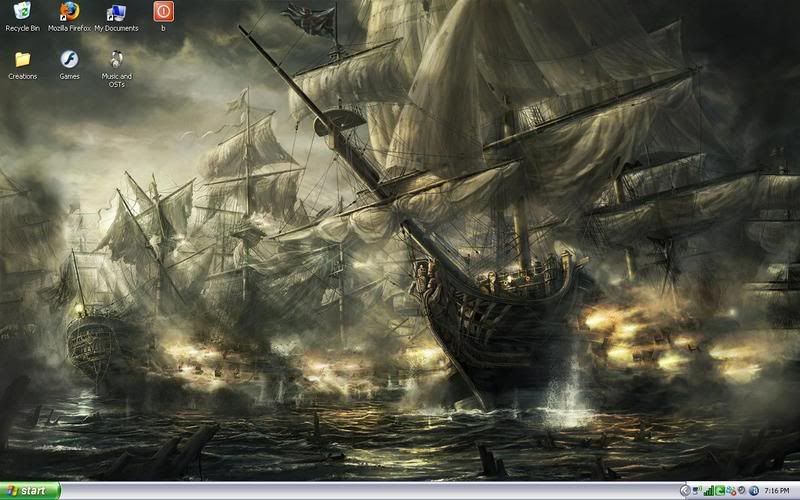Open the Creations folder

(22, 59)
